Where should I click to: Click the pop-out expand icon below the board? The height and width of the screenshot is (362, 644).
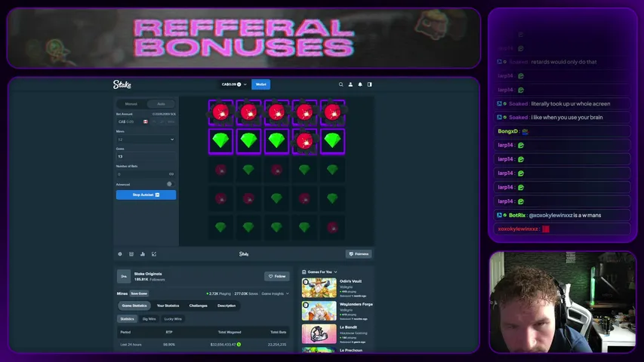click(x=154, y=254)
